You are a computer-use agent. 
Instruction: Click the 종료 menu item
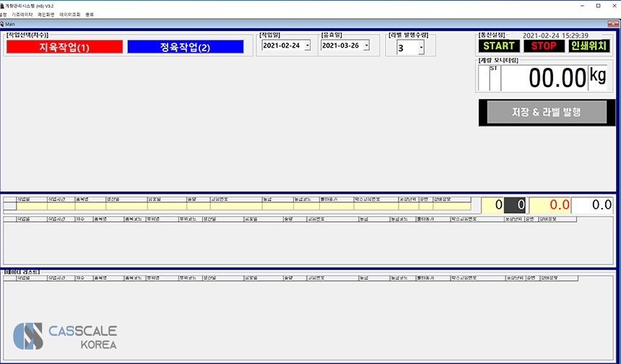coord(90,14)
